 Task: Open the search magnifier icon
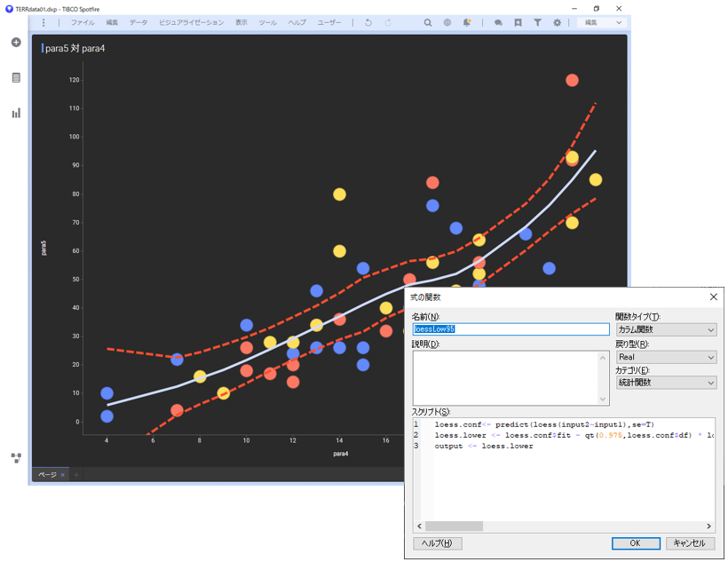pos(428,22)
